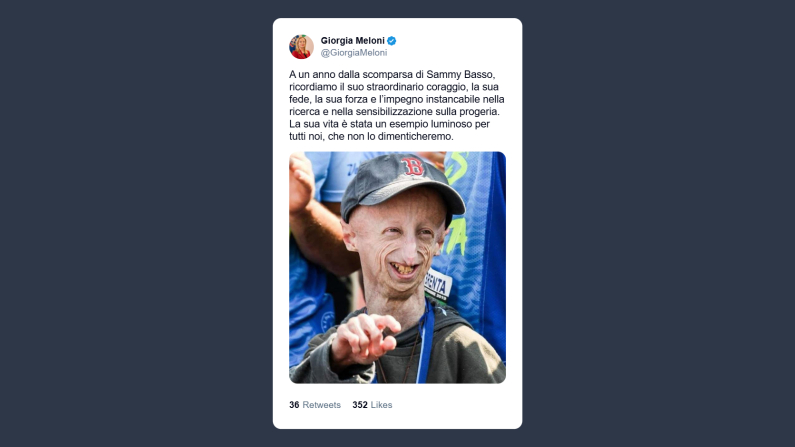
Task: Click the blue verified badge icon
Action: click(392, 41)
